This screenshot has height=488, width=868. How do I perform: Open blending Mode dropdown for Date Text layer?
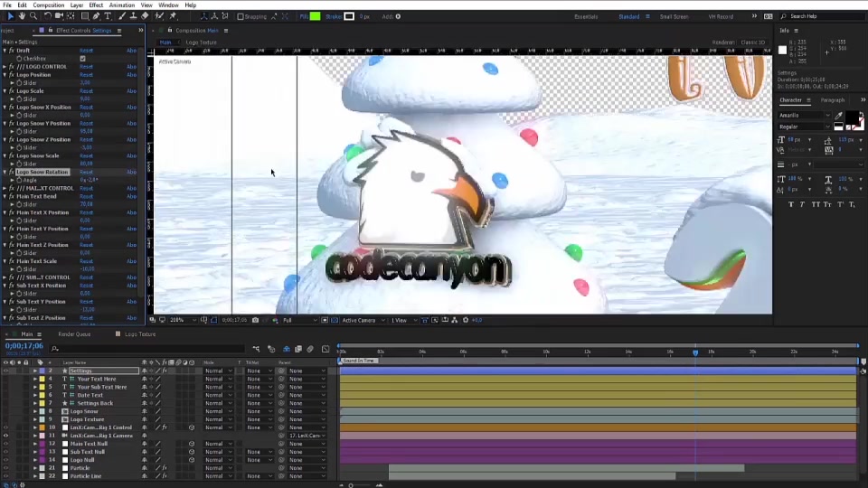point(218,395)
